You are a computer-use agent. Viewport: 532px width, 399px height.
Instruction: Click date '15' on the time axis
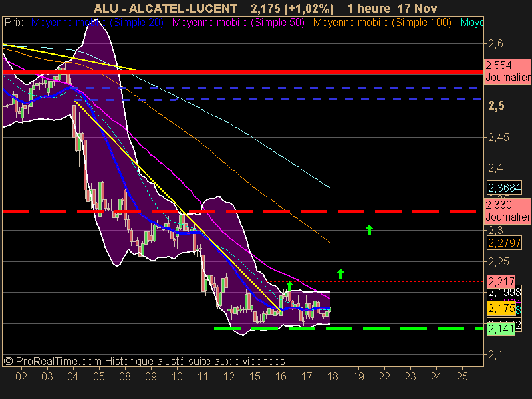[x=255, y=376]
